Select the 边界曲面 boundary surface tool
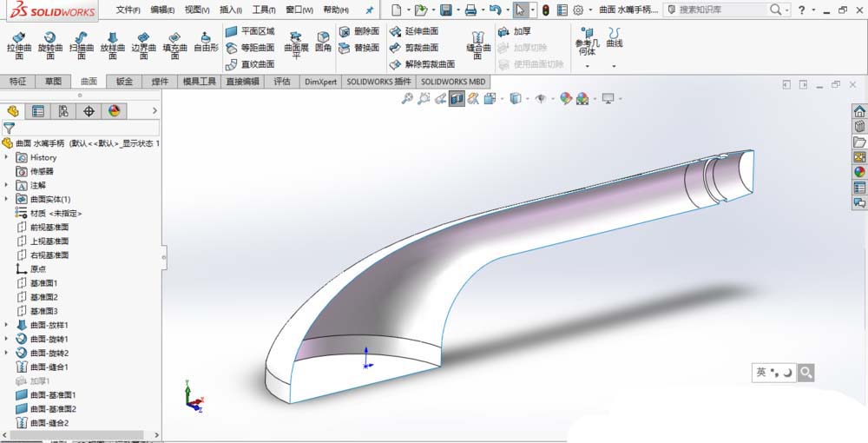The width and height of the screenshot is (868, 443). [x=143, y=45]
